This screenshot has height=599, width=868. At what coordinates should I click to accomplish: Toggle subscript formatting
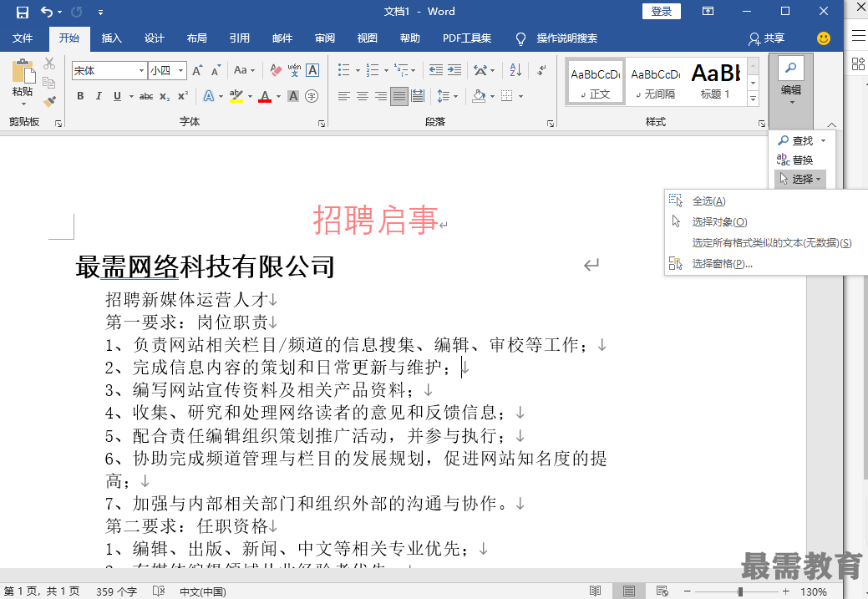pyautogui.click(x=165, y=96)
